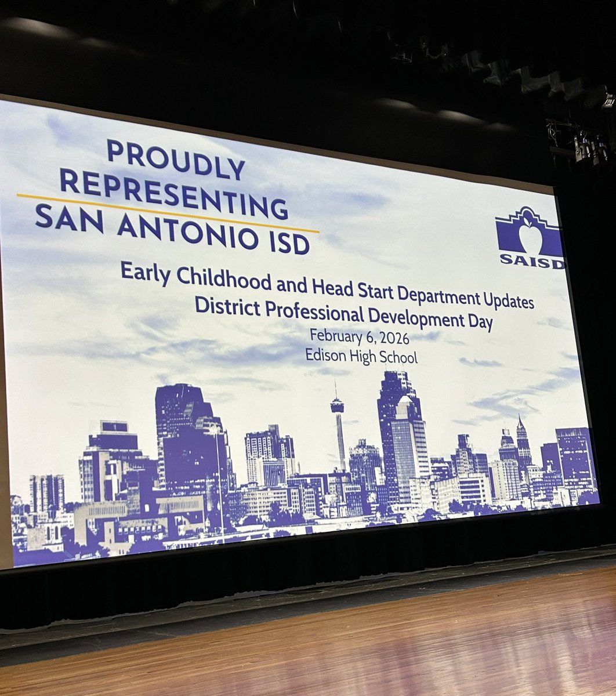Click the 'SAN ANTONIO ISD' title line

[172, 229]
